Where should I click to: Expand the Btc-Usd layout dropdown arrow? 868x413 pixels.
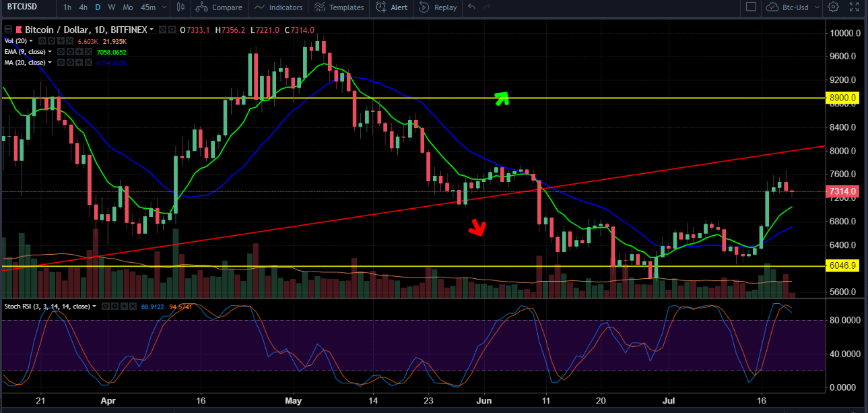816,7
